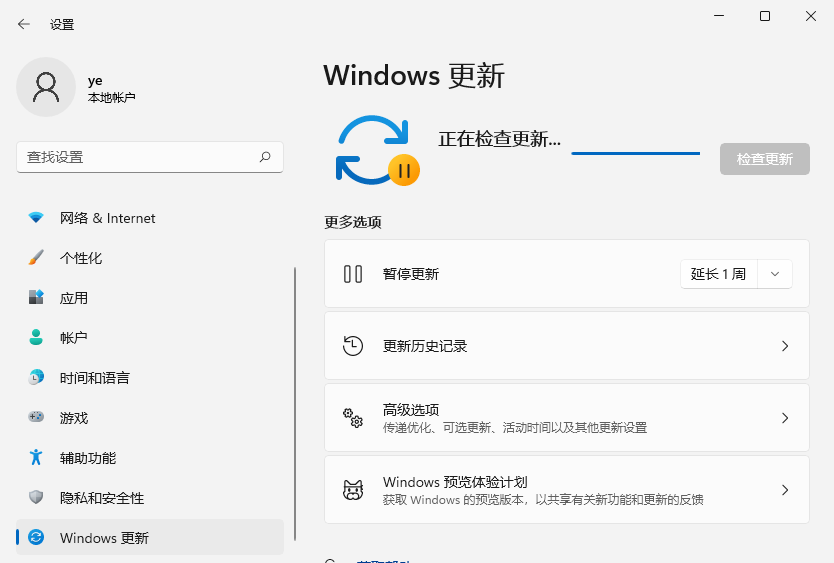834x563 pixels.
Task: Click inside the 查找设置 search field
Action: pos(150,157)
